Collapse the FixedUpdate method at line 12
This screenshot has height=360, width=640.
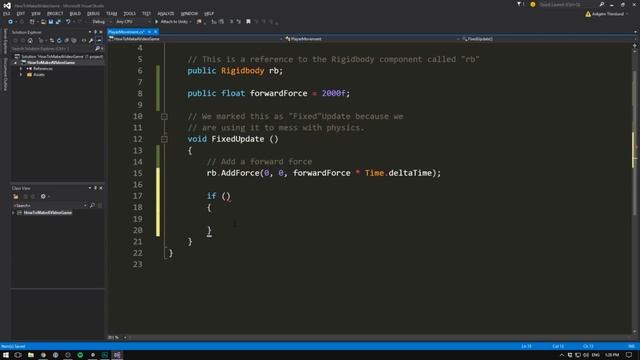164,139
